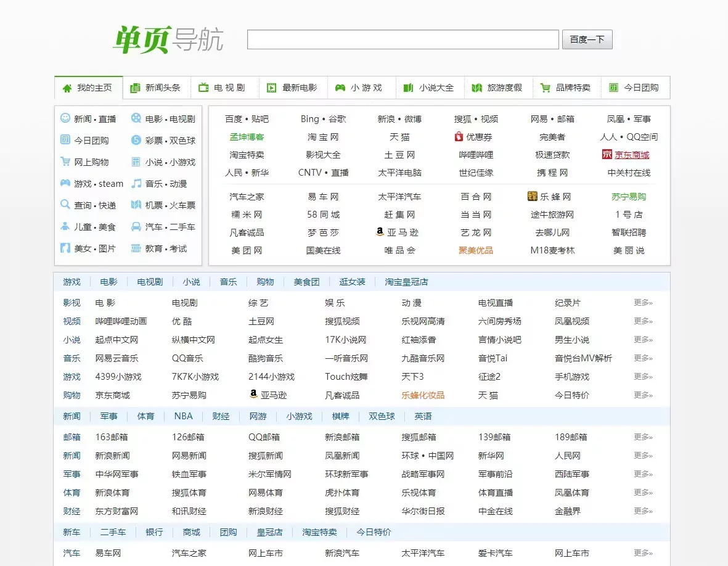Click the 百度一下 search button
728x566 pixels.
coord(586,39)
